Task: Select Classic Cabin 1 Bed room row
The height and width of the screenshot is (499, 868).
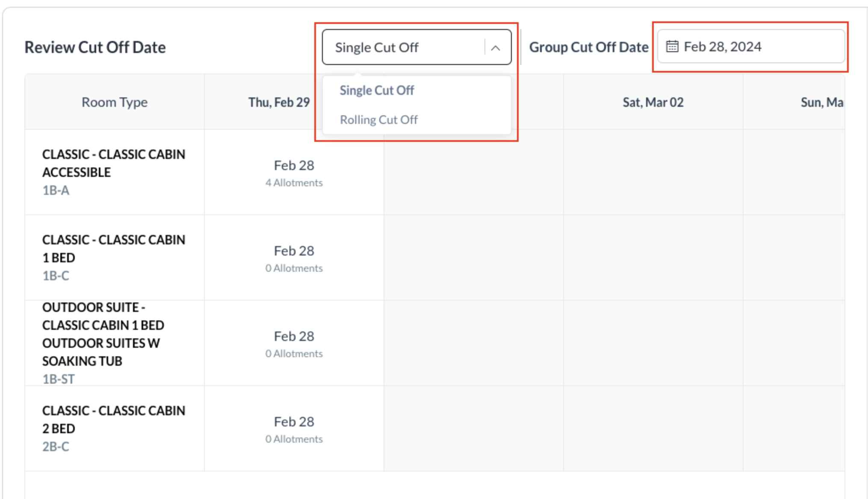Action: [114, 257]
